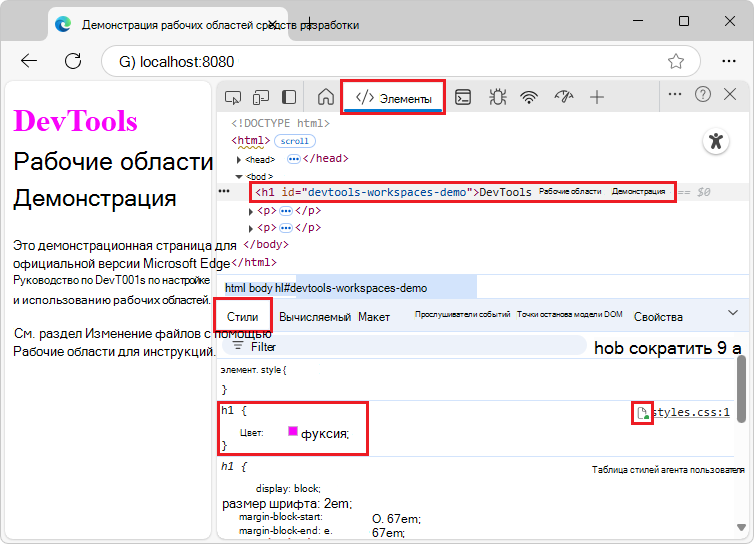Click the scroll badge next to html

coord(294,141)
